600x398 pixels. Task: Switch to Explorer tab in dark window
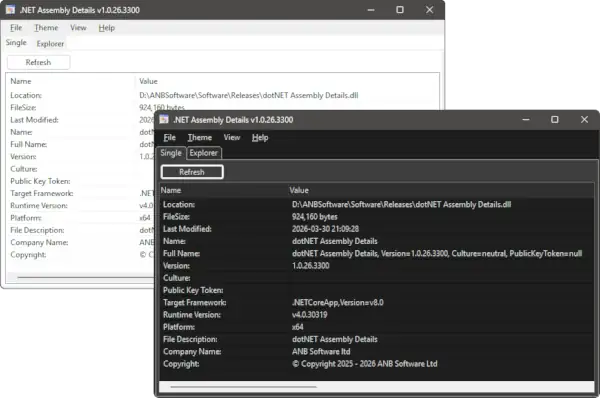(x=204, y=153)
